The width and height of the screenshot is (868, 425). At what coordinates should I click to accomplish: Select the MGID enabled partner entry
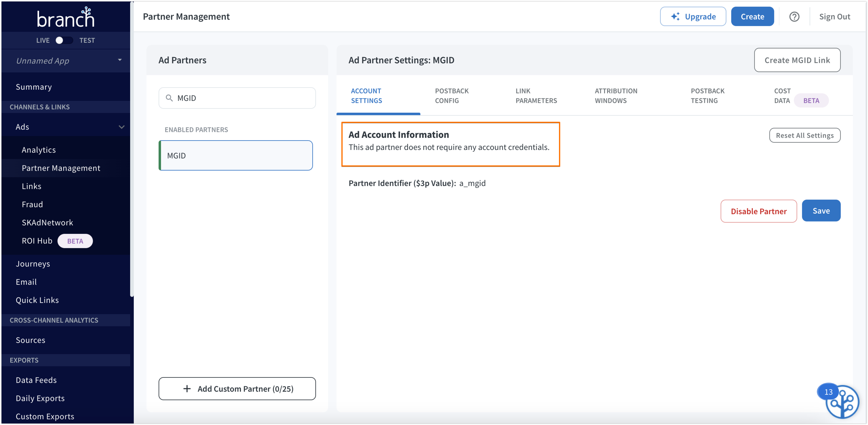coord(235,156)
